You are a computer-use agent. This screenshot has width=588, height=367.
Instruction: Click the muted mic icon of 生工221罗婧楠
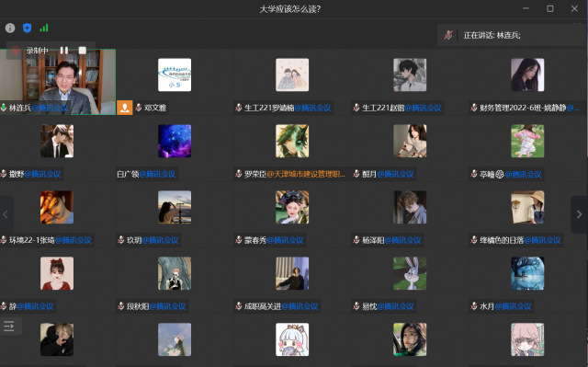click(x=239, y=108)
